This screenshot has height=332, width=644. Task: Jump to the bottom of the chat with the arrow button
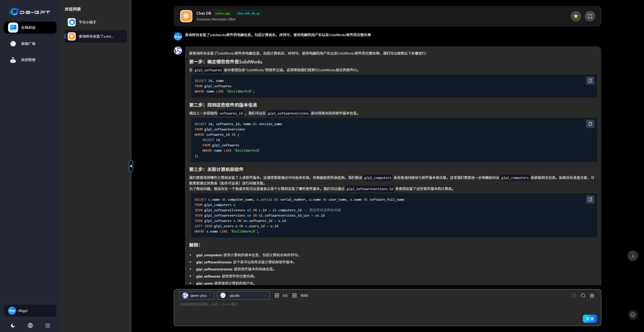(633, 256)
